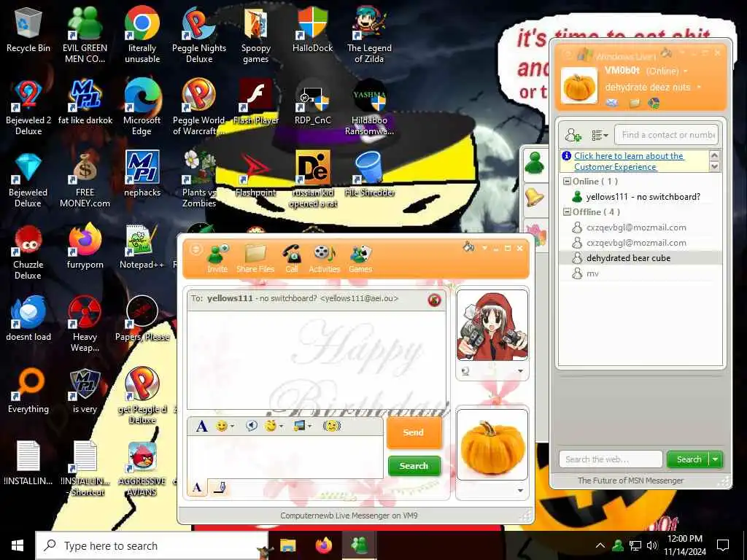Click the font letter A icon above message box

(201, 426)
